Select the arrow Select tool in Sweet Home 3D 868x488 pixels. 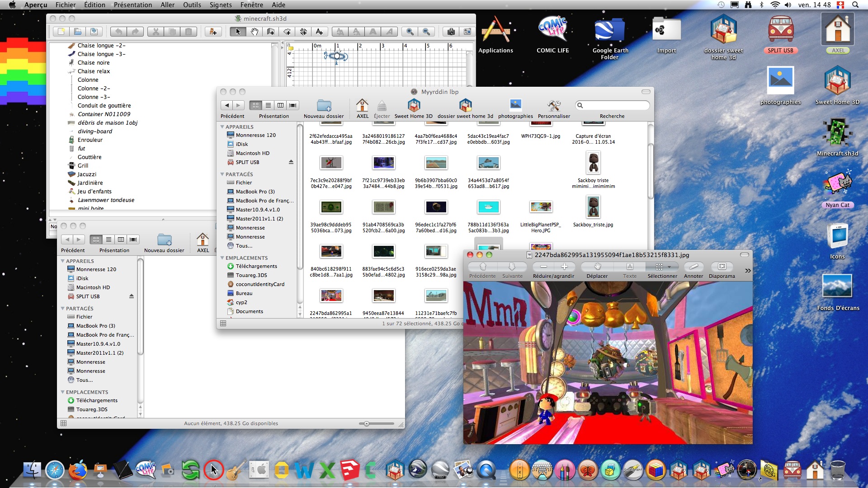(x=238, y=32)
